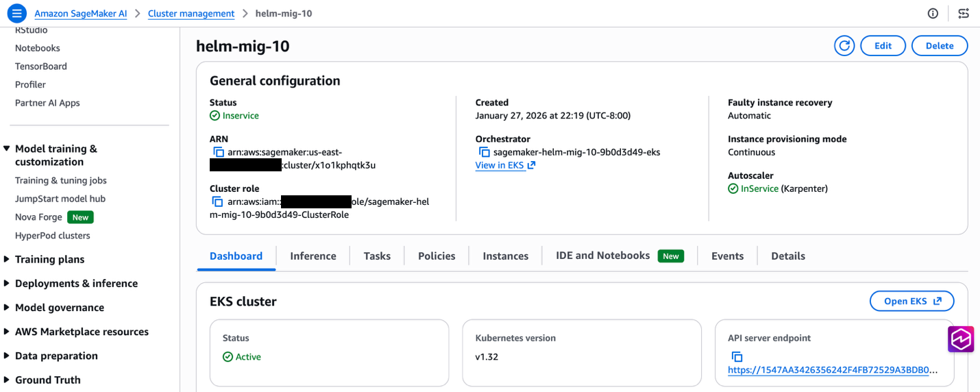Copy the cluster ARN value
The width and height of the screenshot is (980, 392).
coord(219,152)
